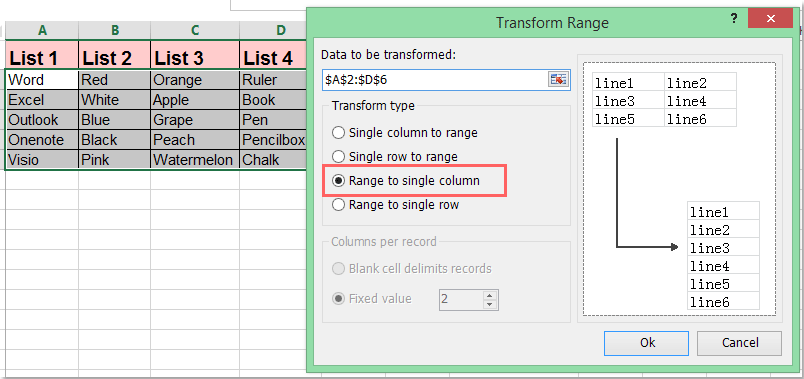Select the cell containing White
Screen dimensions: 804x379
[x=114, y=99]
